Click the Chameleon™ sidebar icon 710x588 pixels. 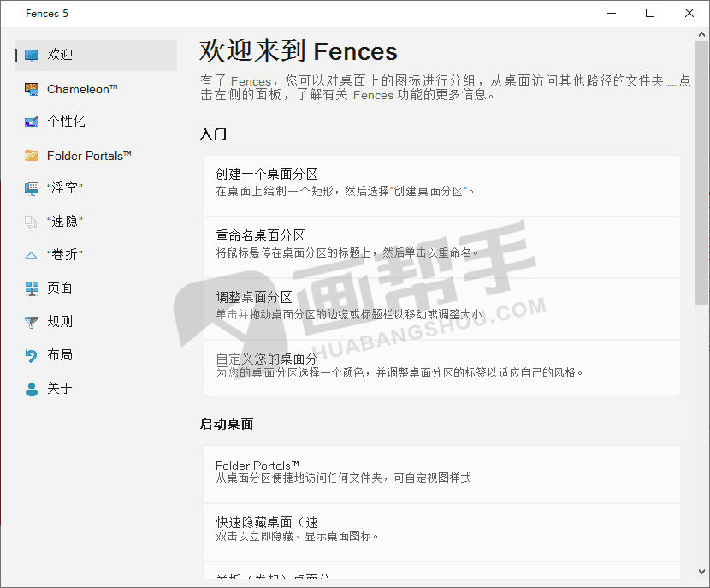click(32, 89)
